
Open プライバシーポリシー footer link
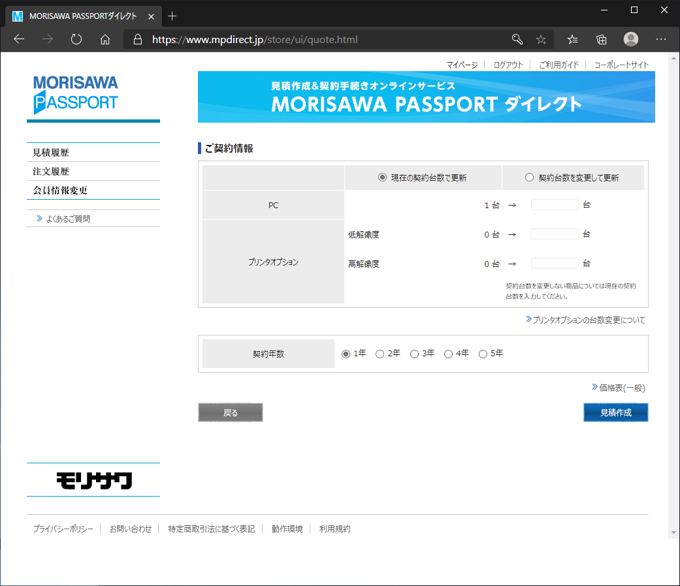point(63,529)
